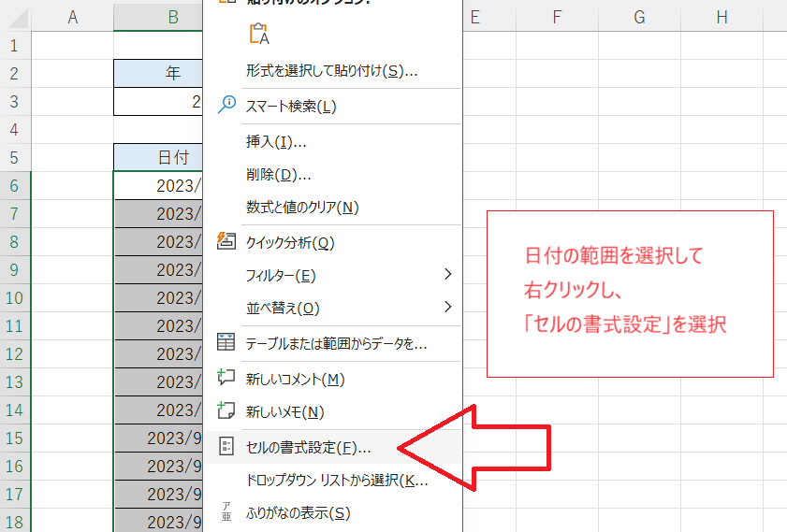Select row 4 header

15,130
